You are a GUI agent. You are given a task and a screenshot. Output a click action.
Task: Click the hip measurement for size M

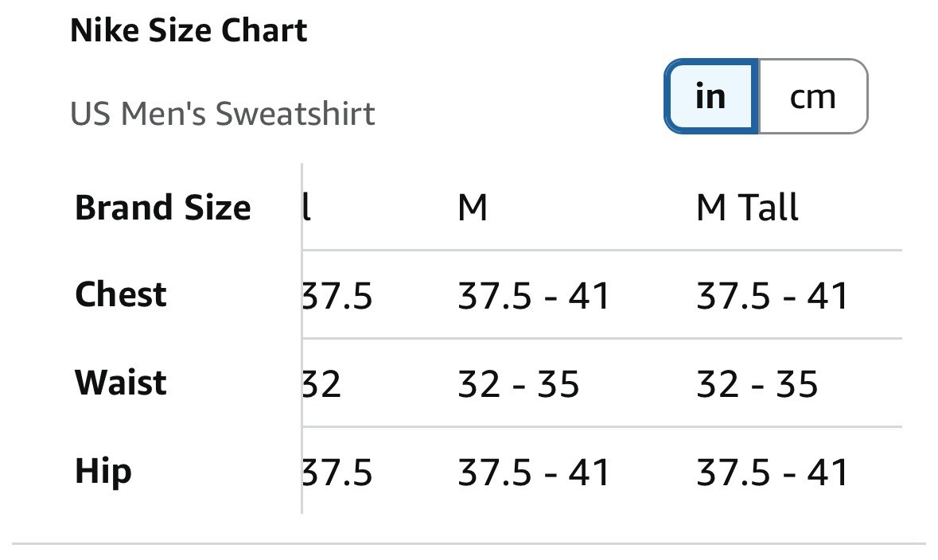tap(533, 472)
